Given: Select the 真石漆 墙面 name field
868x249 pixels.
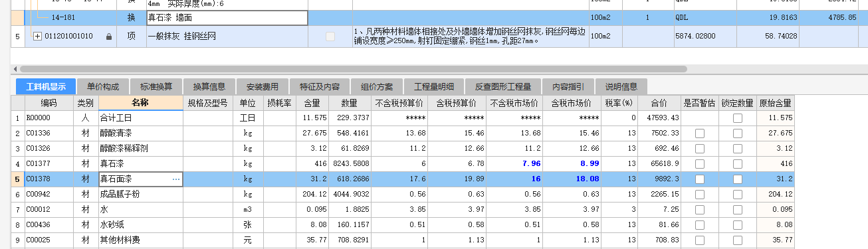Looking at the screenshot, I should pyautogui.click(x=227, y=18).
